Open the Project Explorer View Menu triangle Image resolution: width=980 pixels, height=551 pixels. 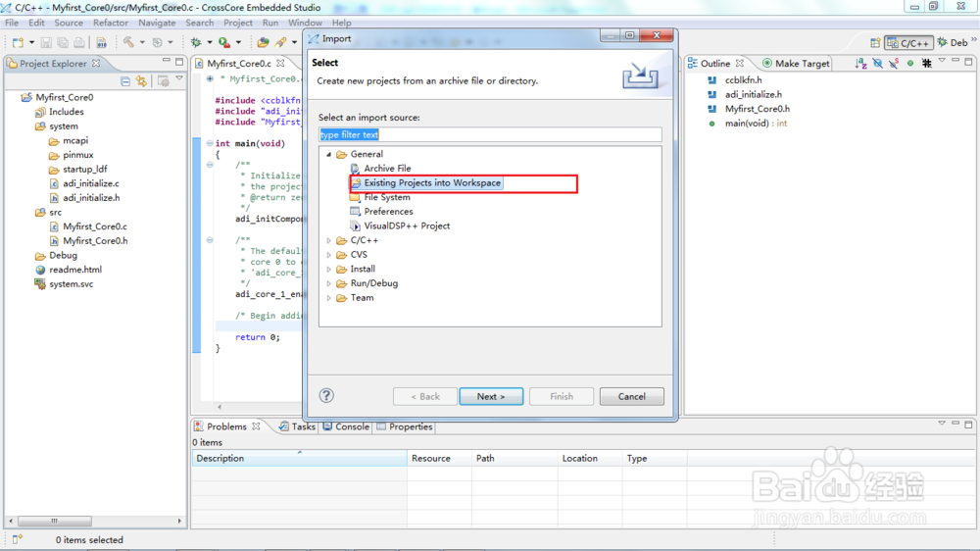tap(179, 78)
